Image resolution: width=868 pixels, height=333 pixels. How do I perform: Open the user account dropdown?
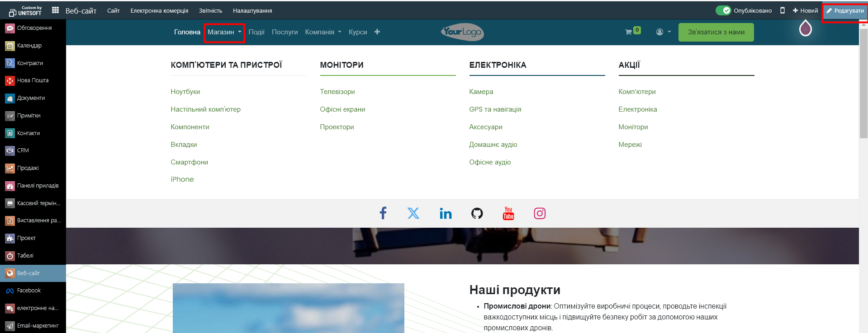pyautogui.click(x=663, y=32)
